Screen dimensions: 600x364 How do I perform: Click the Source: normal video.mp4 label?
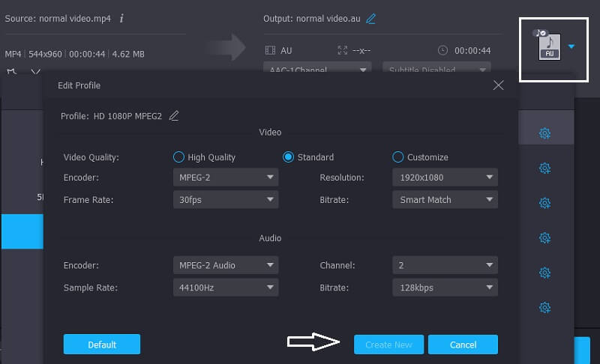pos(58,18)
